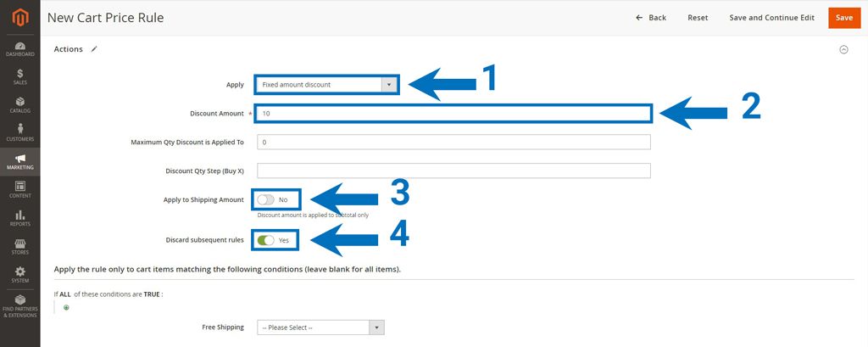Screen dimensions: 868x347
Task: Click ALL in conditions statement
Action: [x=65, y=294]
